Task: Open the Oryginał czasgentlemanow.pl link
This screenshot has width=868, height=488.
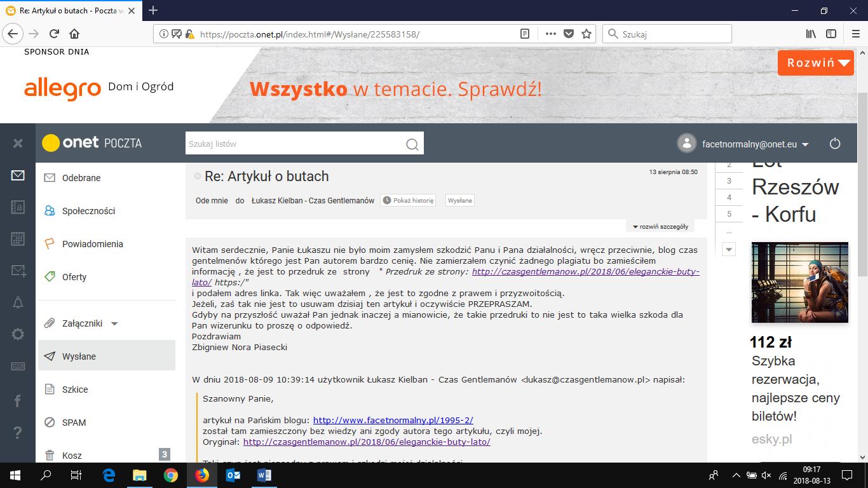Action: (x=367, y=442)
